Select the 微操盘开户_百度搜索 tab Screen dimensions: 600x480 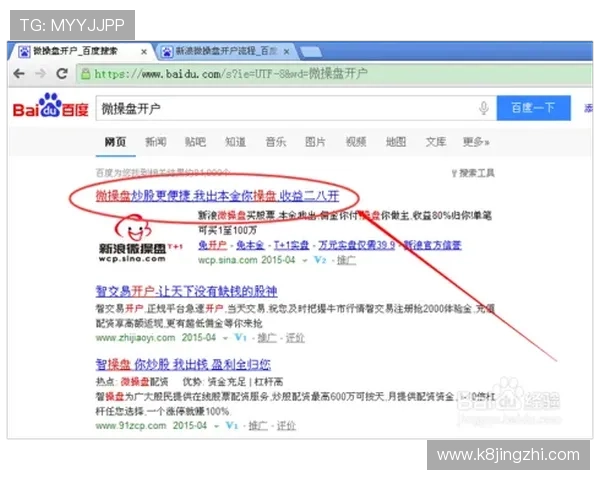pyautogui.click(x=80, y=51)
